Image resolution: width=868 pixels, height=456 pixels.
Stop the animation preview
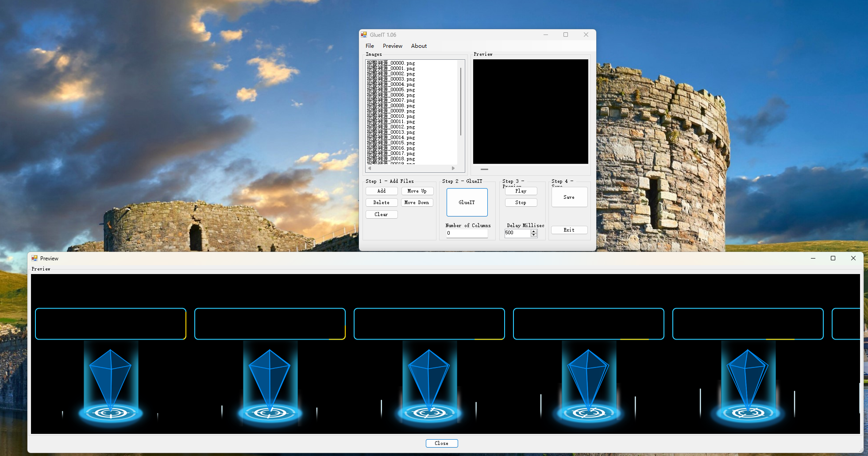[521, 202]
